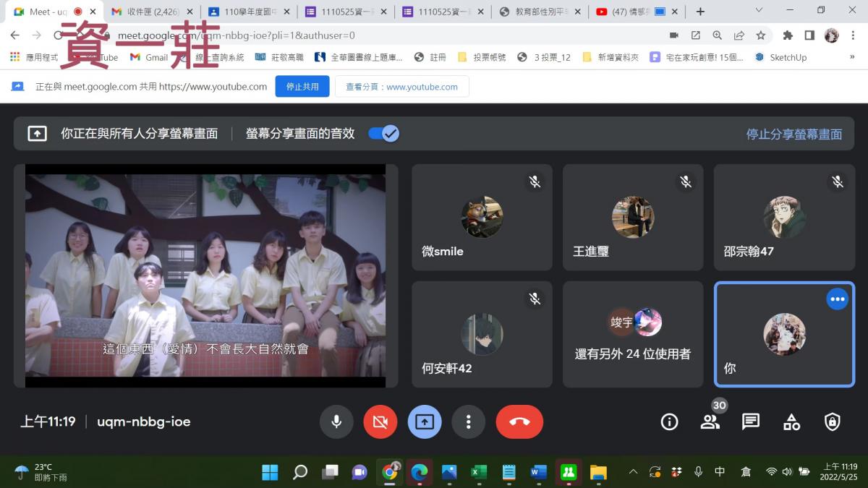
Task: Click 查看分頁：www.youtube.com button
Action: pyautogui.click(x=401, y=87)
